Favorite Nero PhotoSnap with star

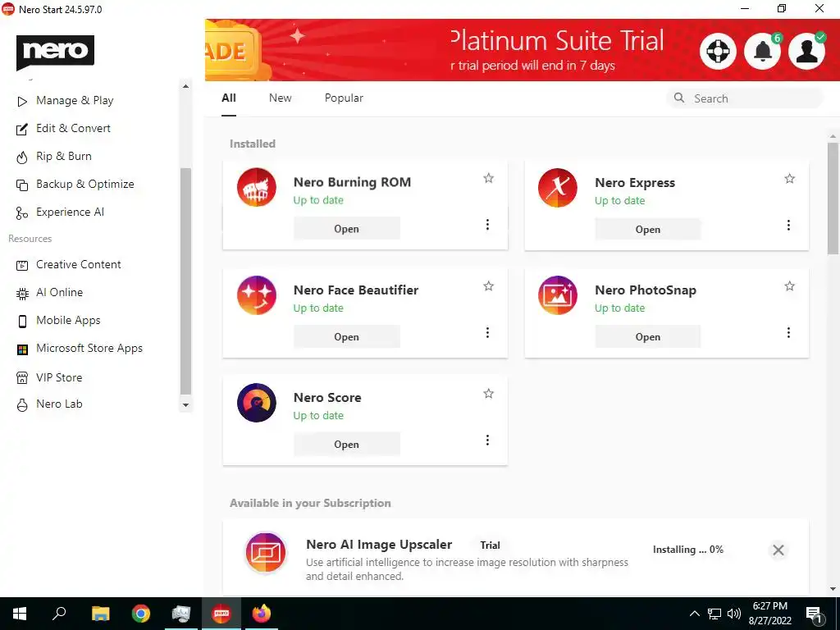(x=790, y=286)
